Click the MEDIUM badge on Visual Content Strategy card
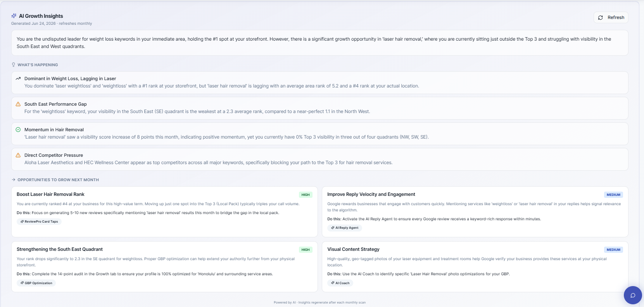The image size is (644, 307). click(613, 250)
